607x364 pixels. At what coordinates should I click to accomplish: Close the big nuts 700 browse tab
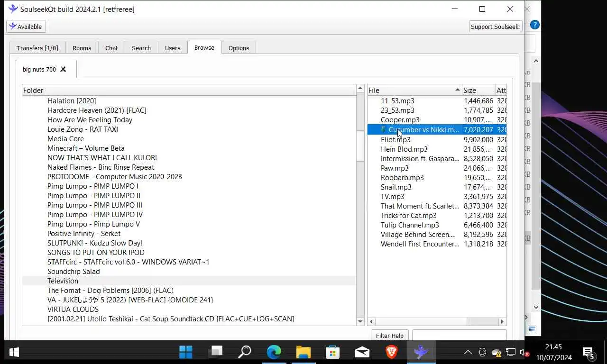63,69
